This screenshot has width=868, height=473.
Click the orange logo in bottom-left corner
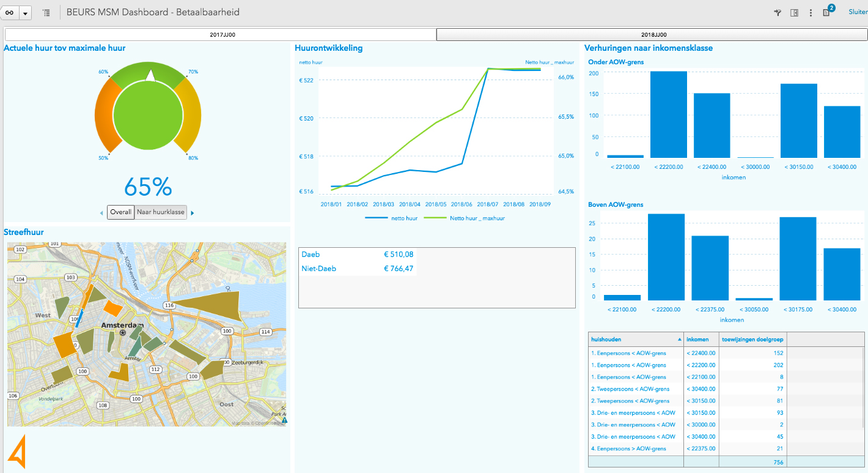click(17, 452)
